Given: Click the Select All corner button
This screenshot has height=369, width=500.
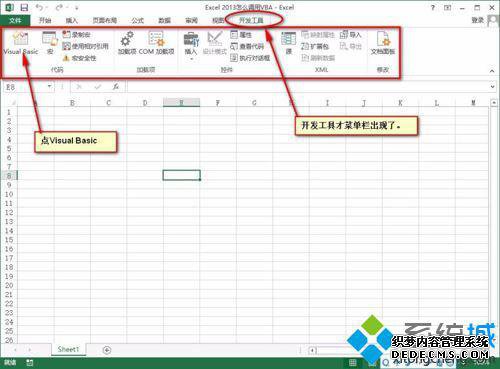Looking at the screenshot, I should coord(10,103).
